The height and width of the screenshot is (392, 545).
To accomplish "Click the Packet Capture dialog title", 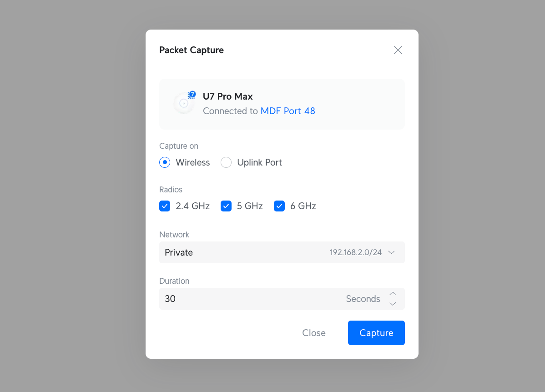I will pos(192,50).
